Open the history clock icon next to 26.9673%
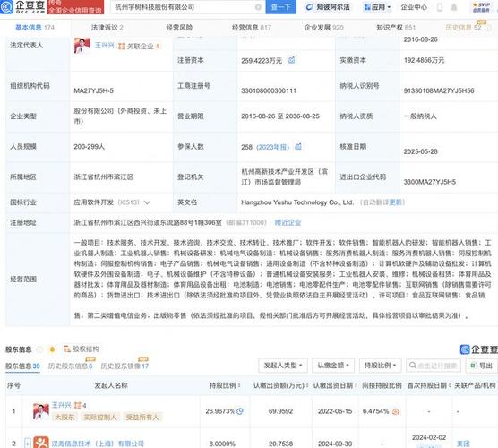Viewport: 498px width, 448px height. click(x=240, y=411)
